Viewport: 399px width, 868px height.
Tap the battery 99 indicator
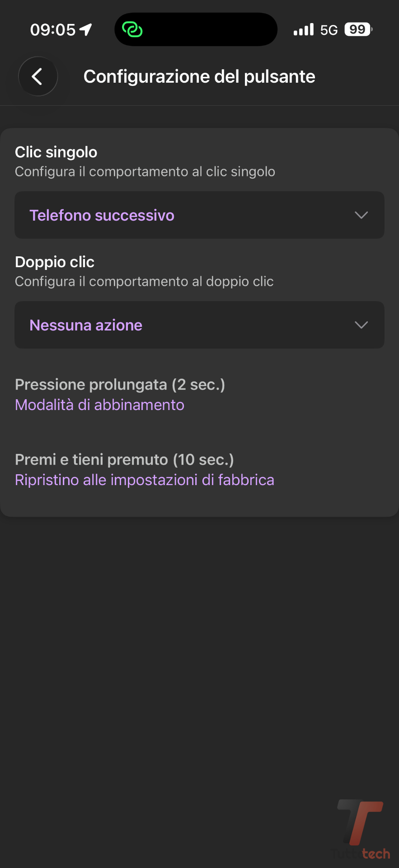[x=358, y=30]
